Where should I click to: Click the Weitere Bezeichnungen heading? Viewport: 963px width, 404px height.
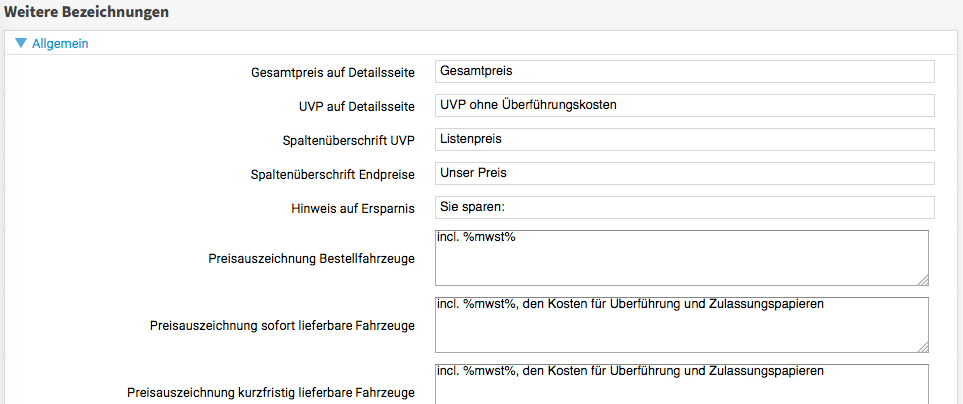[87, 12]
